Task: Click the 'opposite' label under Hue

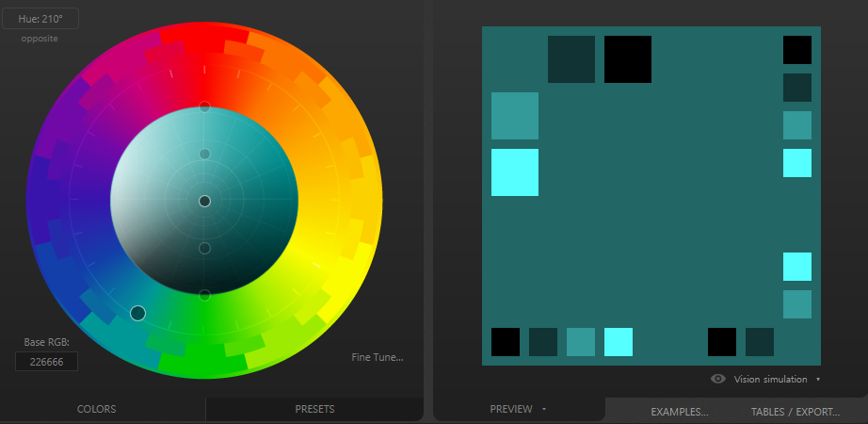Action: (x=40, y=39)
